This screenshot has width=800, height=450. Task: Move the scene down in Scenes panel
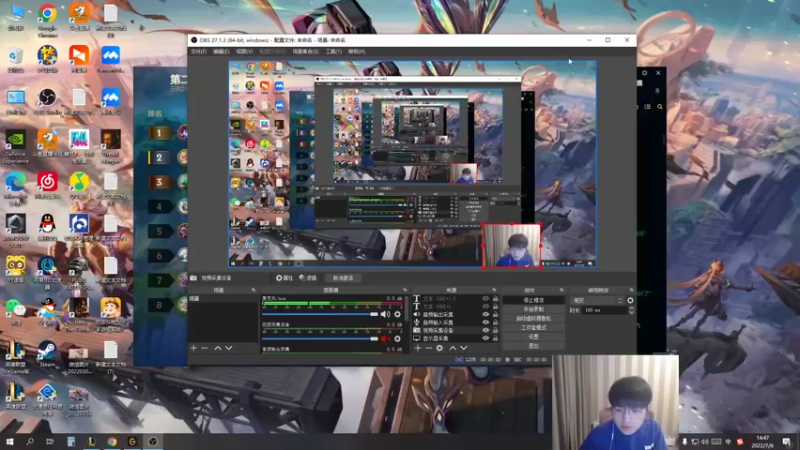229,348
